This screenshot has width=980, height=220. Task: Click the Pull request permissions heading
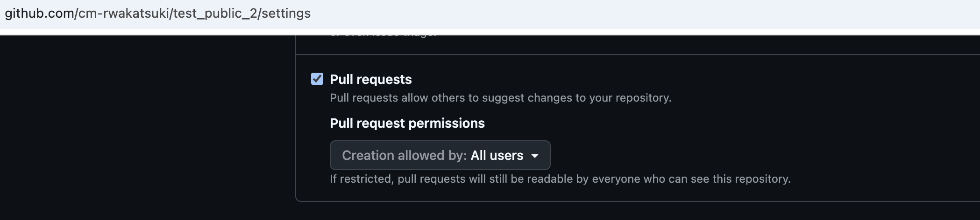(x=407, y=123)
